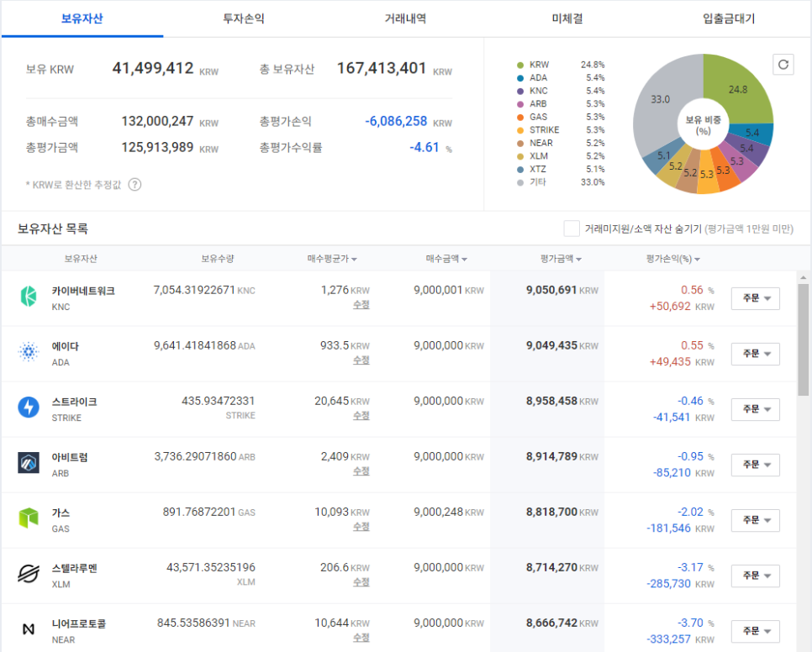Sort by 매수금액 column header

point(446,259)
